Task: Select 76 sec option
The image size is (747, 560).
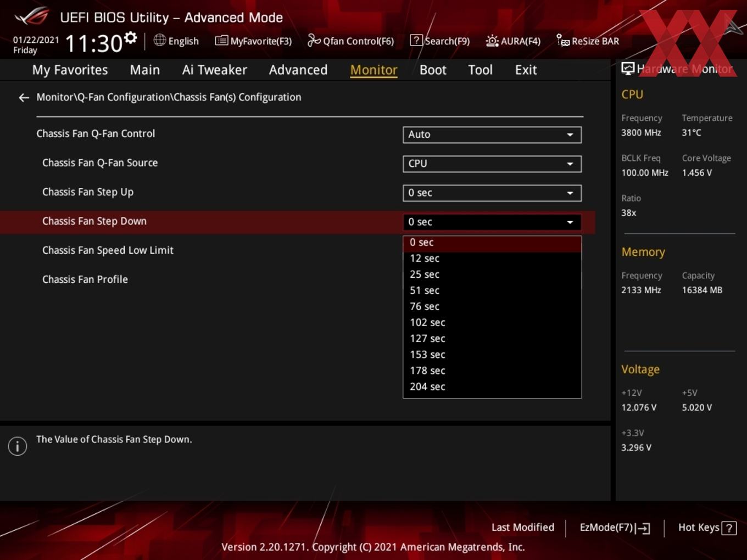Action: tap(492, 306)
